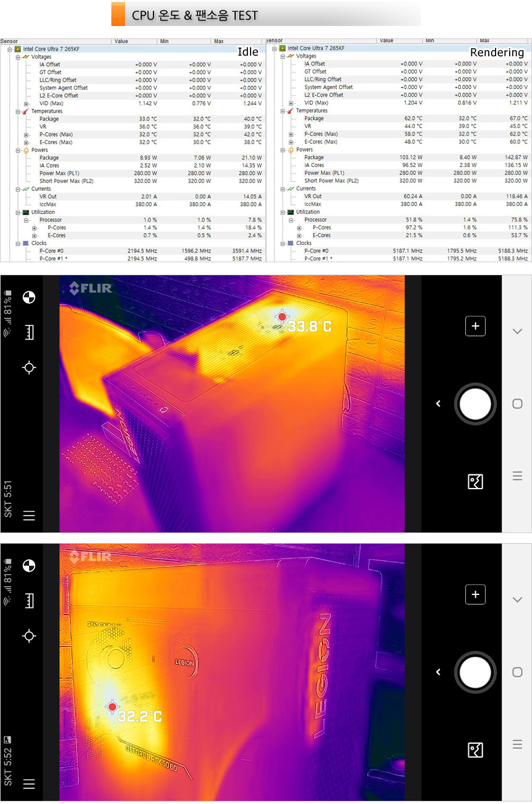Open the color palette icon in upper FLIR view
Image resolution: width=532 pixels, height=804 pixels.
28,297
